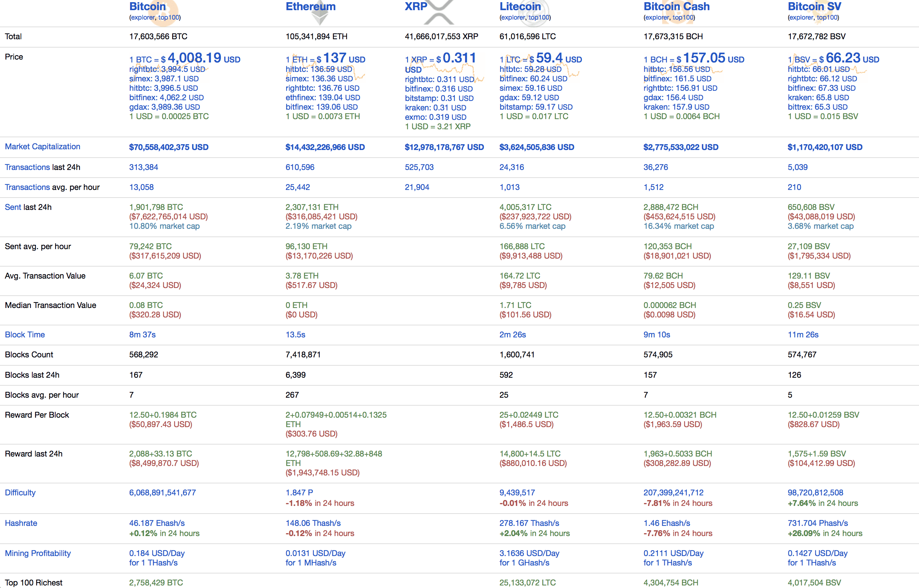Open the XRP column header link
The image size is (919, 588).
[x=416, y=7]
